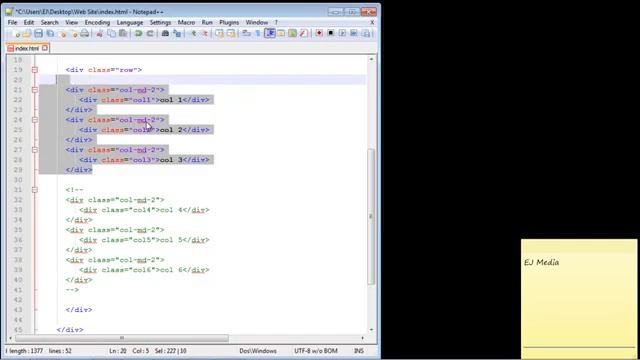Click the Zoom In toolbar icon

(x=193, y=33)
